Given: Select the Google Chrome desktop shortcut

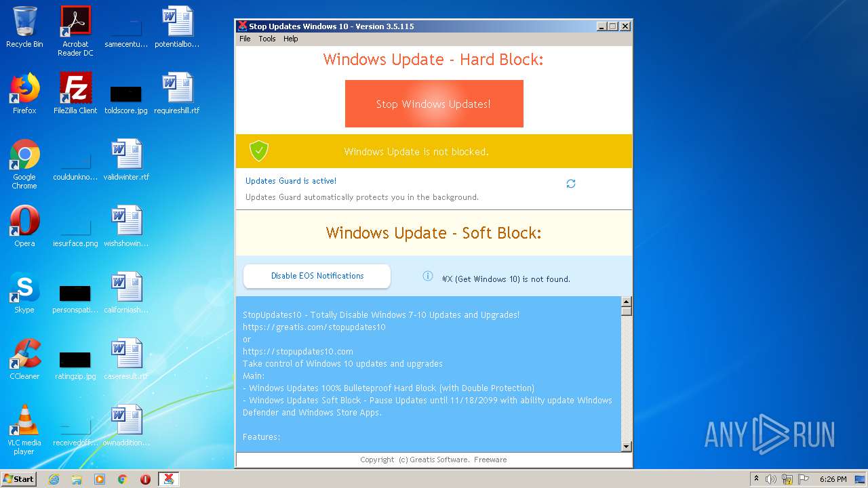Looking at the screenshot, I should click(x=24, y=164).
